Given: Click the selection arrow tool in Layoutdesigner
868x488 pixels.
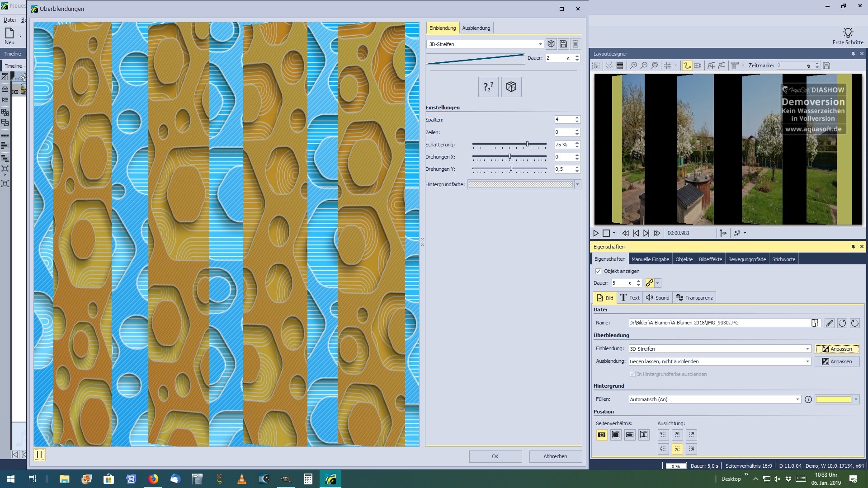Looking at the screenshot, I should point(596,66).
